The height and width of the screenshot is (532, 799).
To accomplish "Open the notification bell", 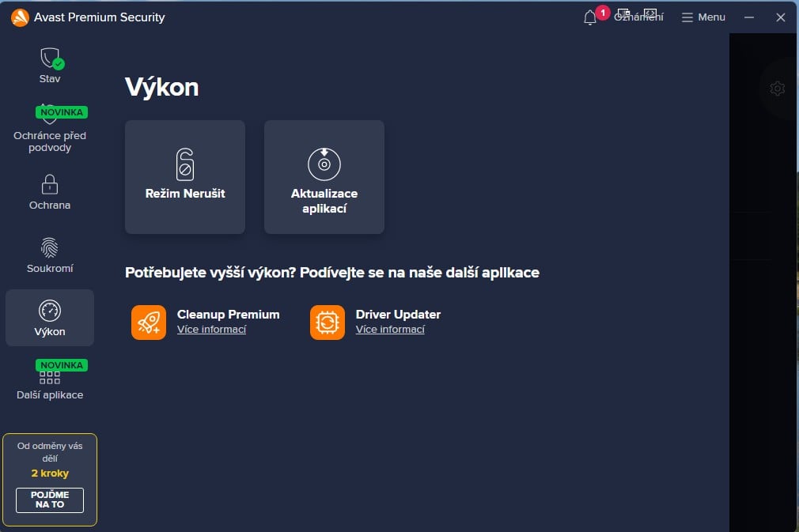I will [589, 17].
